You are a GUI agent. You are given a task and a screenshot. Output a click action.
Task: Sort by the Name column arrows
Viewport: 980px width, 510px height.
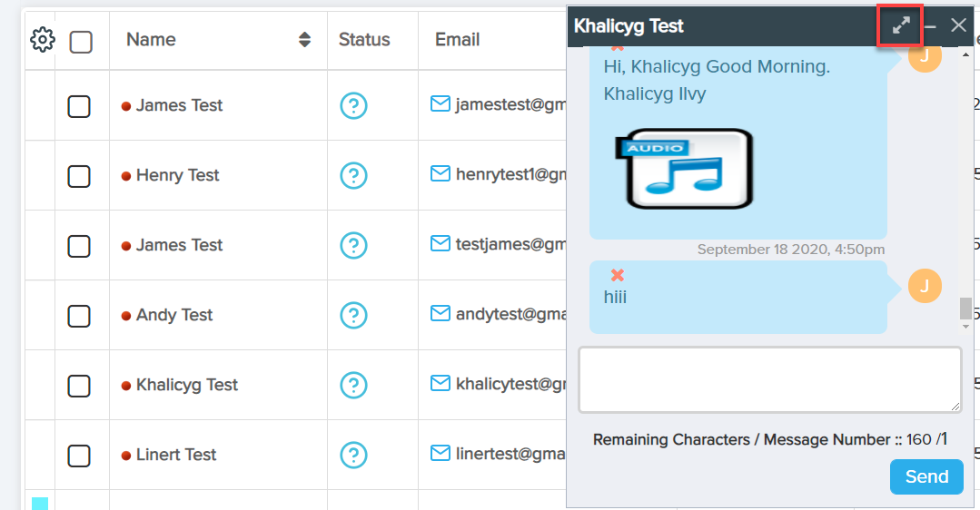(x=304, y=40)
